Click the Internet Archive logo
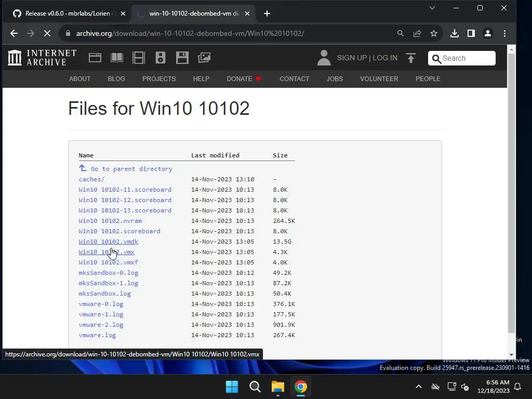532x399 pixels. (x=42, y=58)
